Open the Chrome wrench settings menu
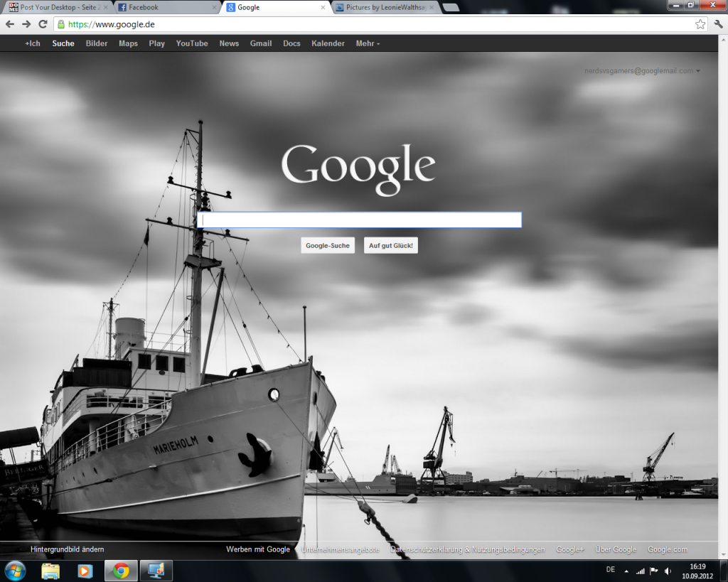Image resolution: width=728 pixels, height=582 pixels. click(x=718, y=24)
